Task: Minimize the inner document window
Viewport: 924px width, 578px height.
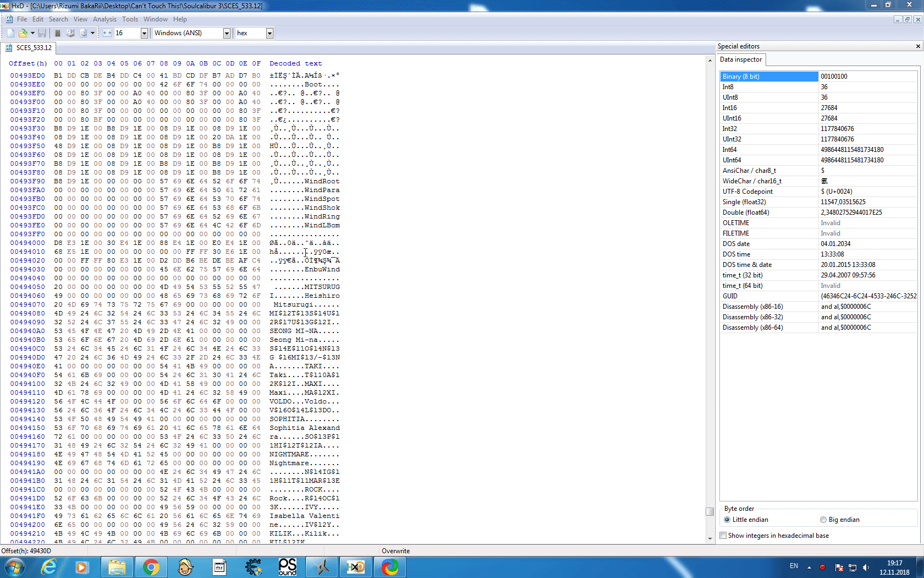Action: click(x=898, y=19)
